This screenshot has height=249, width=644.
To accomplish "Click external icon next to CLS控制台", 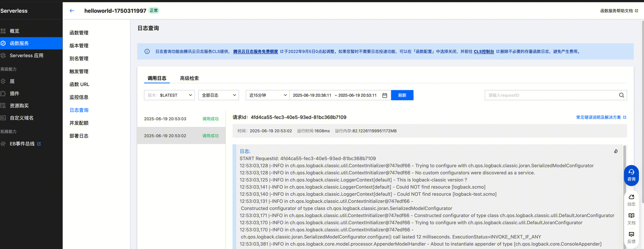I will pyautogui.click(x=498, y=51).
